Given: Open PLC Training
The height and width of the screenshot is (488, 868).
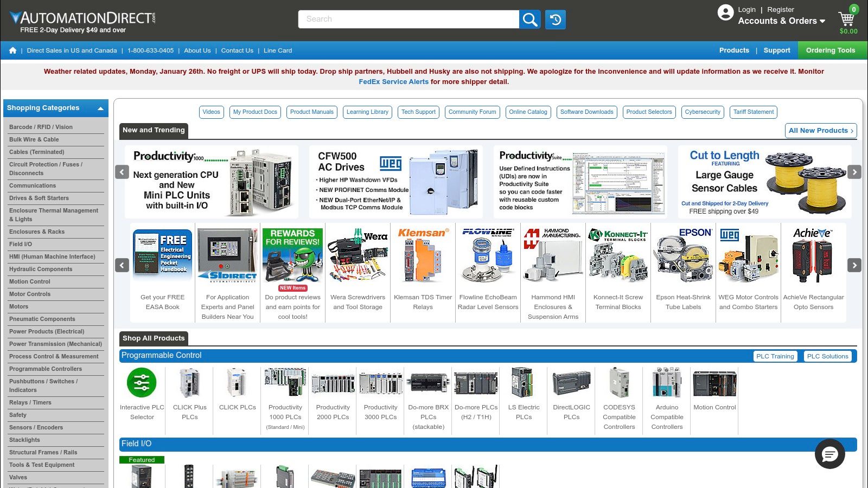Looking at the screenshot, I should click(x=775, y=356).
